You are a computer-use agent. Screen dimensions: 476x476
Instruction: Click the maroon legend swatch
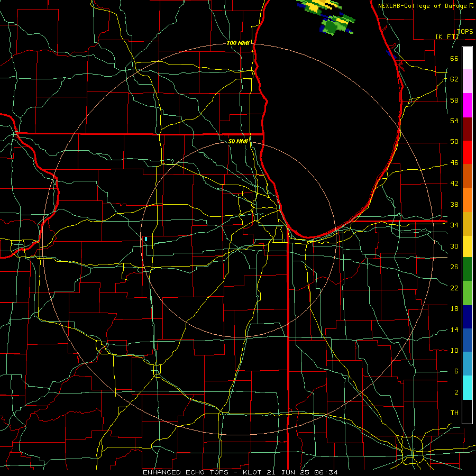tap(467, 129)
